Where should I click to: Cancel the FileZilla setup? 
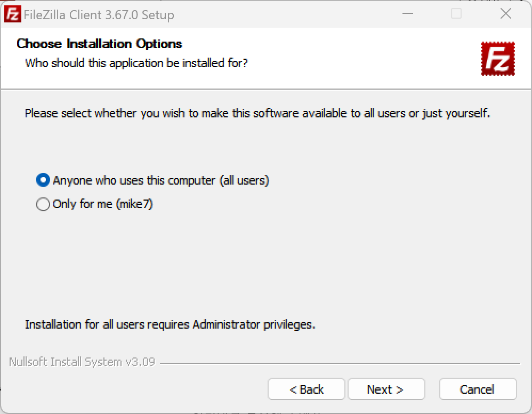478,389
